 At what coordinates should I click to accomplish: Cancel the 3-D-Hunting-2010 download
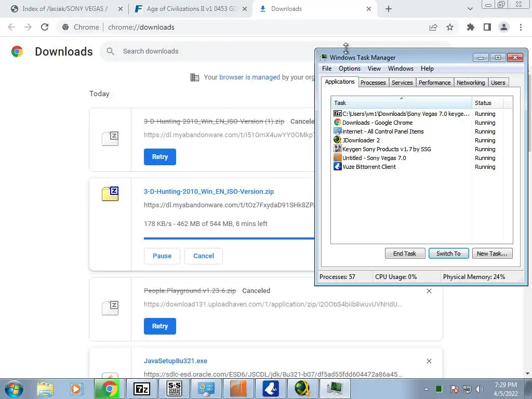point(204,256)
